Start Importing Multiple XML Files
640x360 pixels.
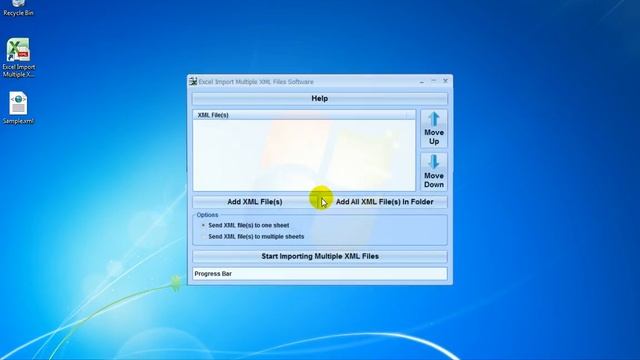(320, 256)
